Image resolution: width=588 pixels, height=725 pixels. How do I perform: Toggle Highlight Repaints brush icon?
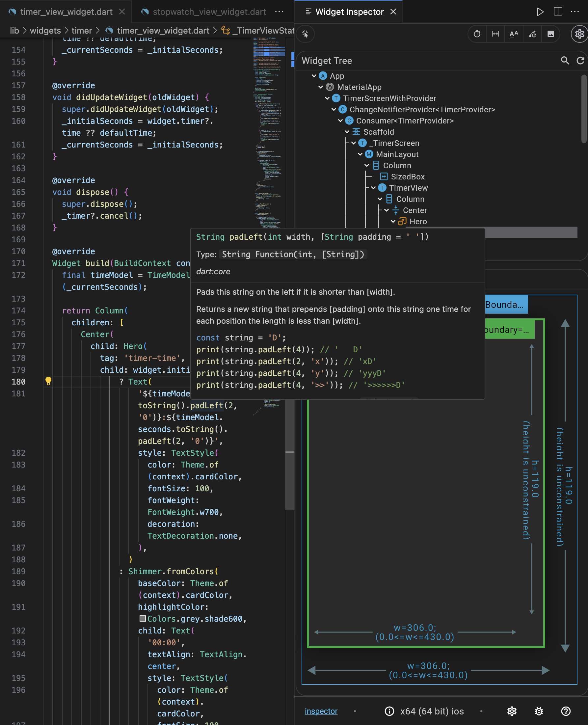point(532,34)
